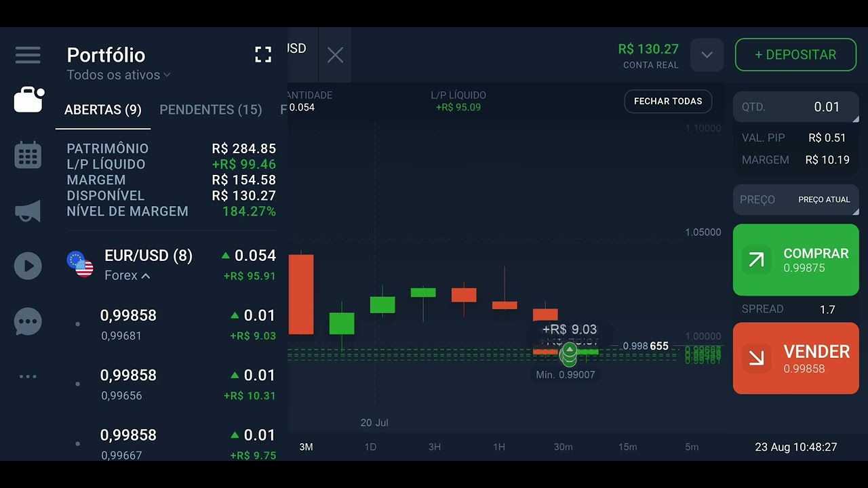Screen dimensions: 868x488
Task: Close the EUR/USD chart tab
Action: pos(335,56)
